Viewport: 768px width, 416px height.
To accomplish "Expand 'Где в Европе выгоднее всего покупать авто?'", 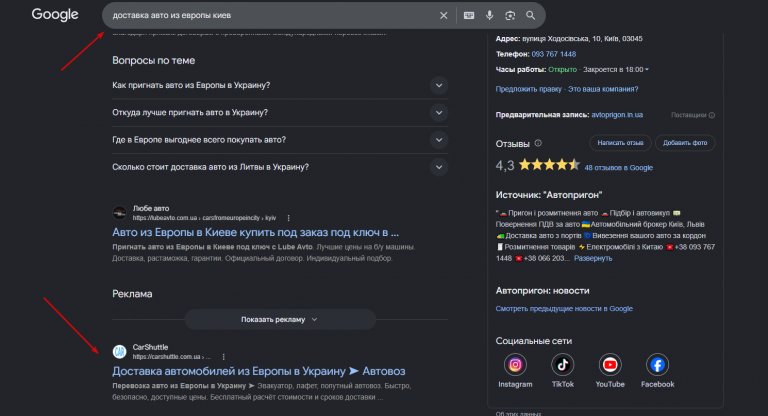I will 439,140.
